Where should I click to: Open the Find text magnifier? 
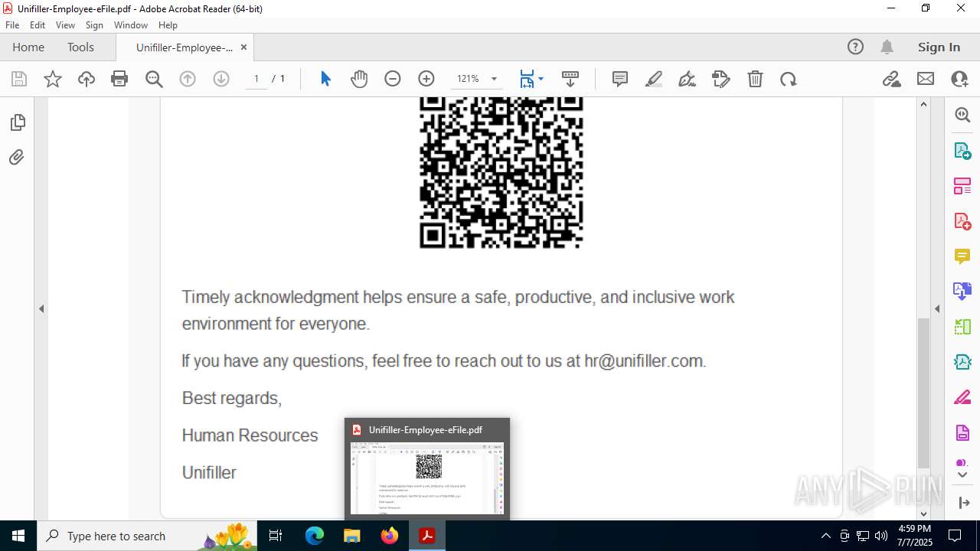tap(154, 79)
